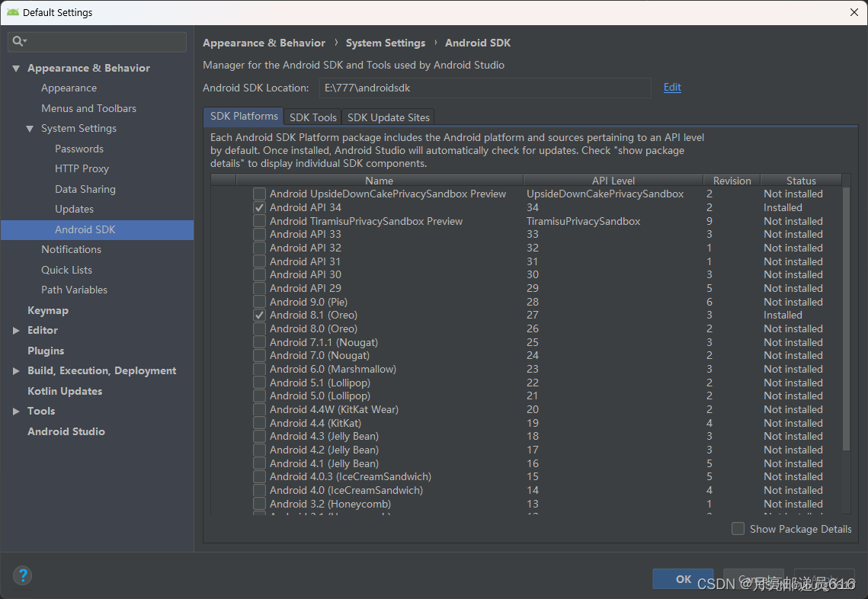Click the Revision column header

point(732,181)
